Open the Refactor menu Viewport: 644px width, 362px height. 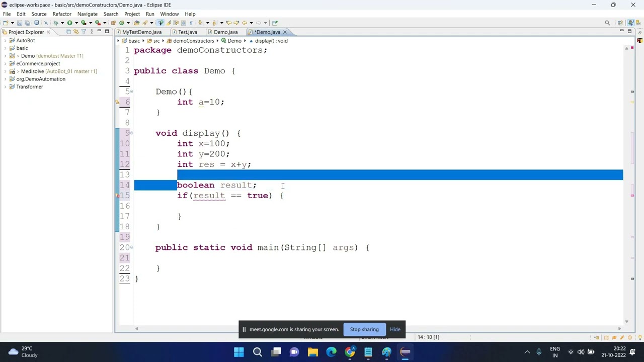(x=62, y=14)
